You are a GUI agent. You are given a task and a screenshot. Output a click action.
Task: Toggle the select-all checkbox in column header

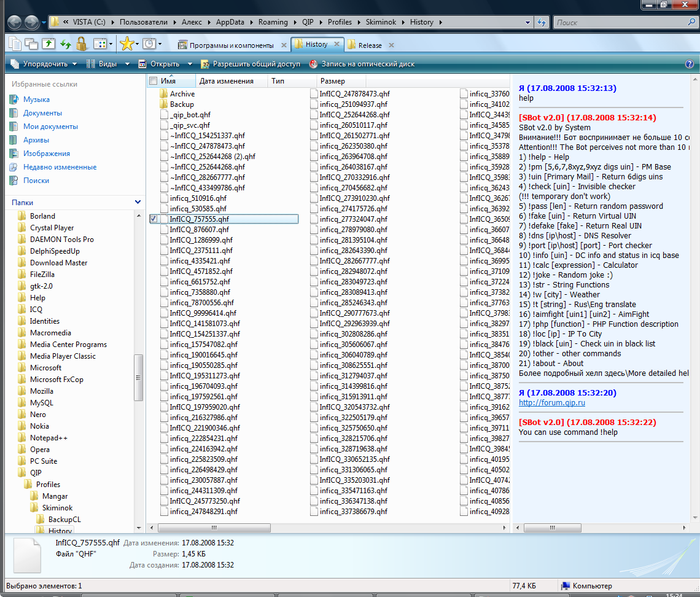tap(153, 81)
